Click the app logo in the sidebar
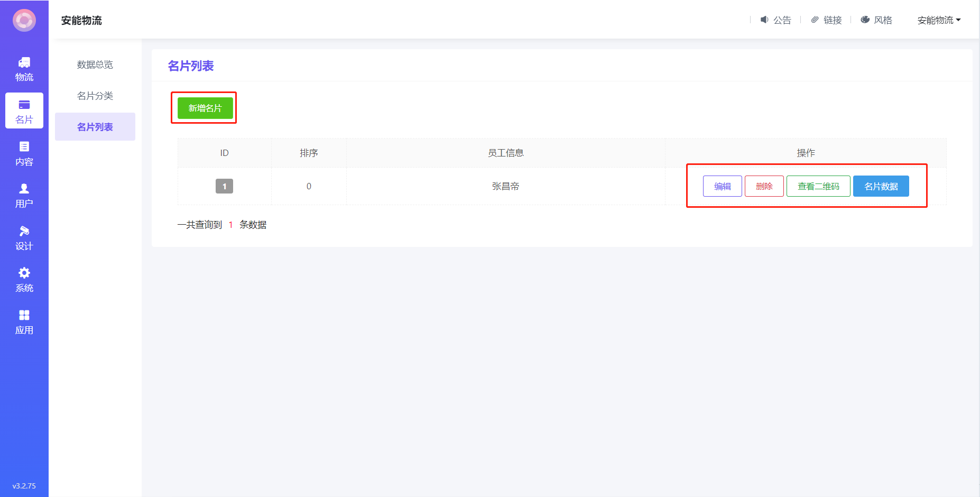The height and width of the screenshot is (497, 980). tap(24, 21)
